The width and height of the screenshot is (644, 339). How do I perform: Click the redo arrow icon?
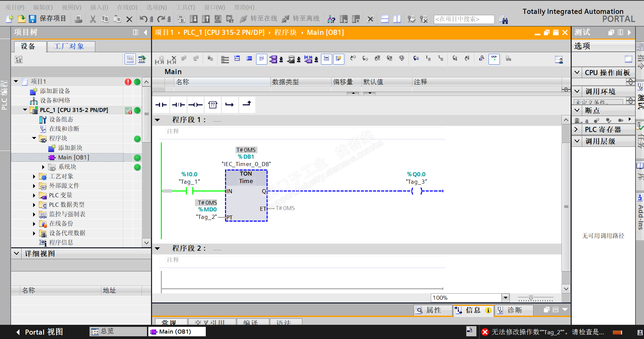click(161, 19)
